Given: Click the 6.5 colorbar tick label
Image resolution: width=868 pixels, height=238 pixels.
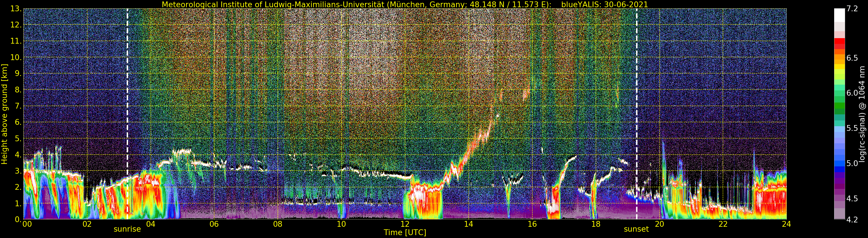Looking at the screenshot, I should coord(852,58).
